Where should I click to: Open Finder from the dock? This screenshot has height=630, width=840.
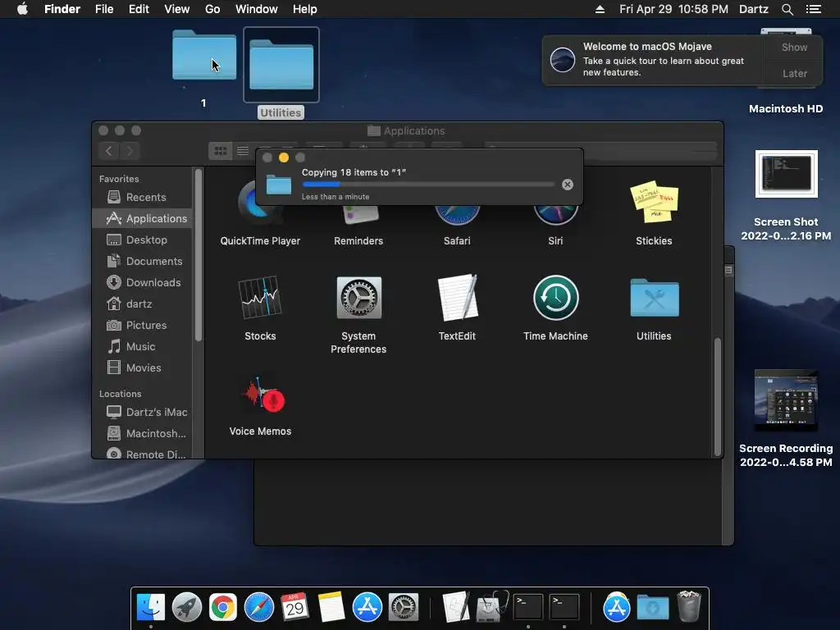point(151,607)
